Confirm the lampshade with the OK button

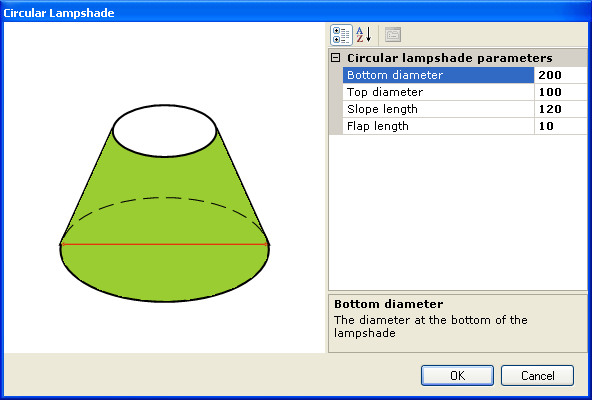click(x=457, y=375)
